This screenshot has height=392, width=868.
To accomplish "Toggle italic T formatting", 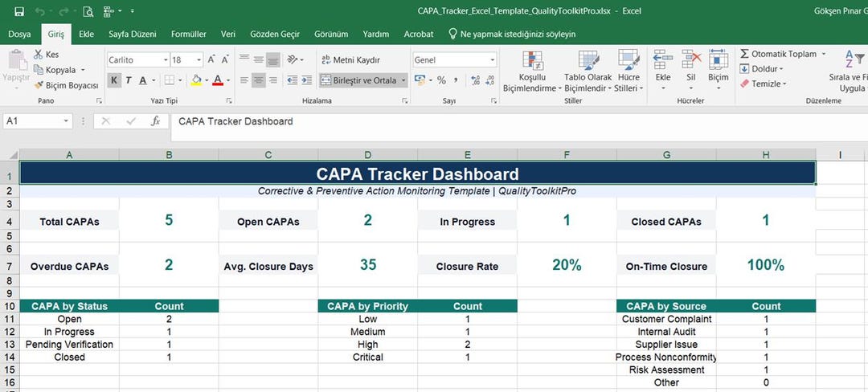I will click(x=128, y=80).
